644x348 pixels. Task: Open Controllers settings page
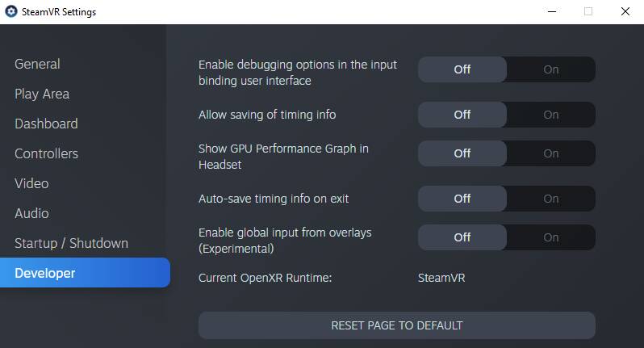[x=46, y=153]
